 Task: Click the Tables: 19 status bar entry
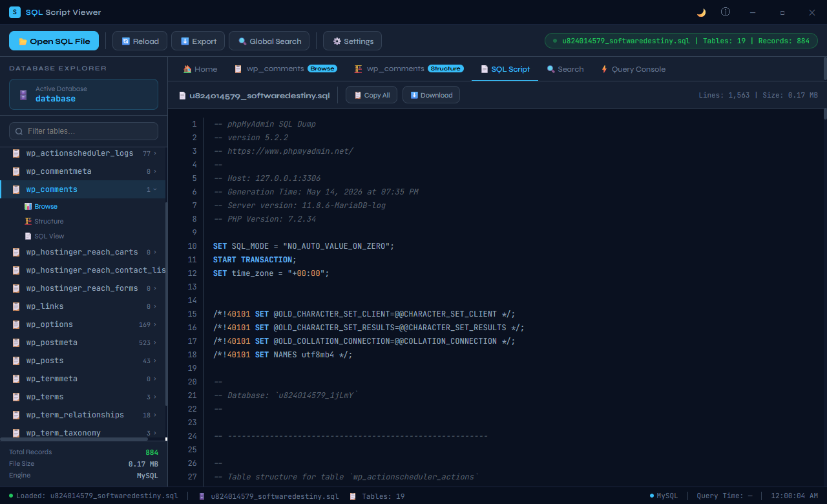click(x=377, y=496)
